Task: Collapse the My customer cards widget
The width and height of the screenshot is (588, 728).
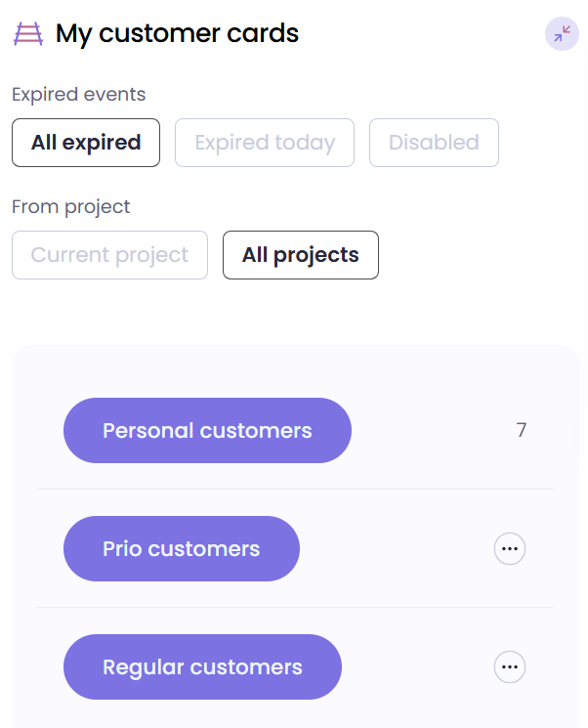Action: (x=562, y=34)
